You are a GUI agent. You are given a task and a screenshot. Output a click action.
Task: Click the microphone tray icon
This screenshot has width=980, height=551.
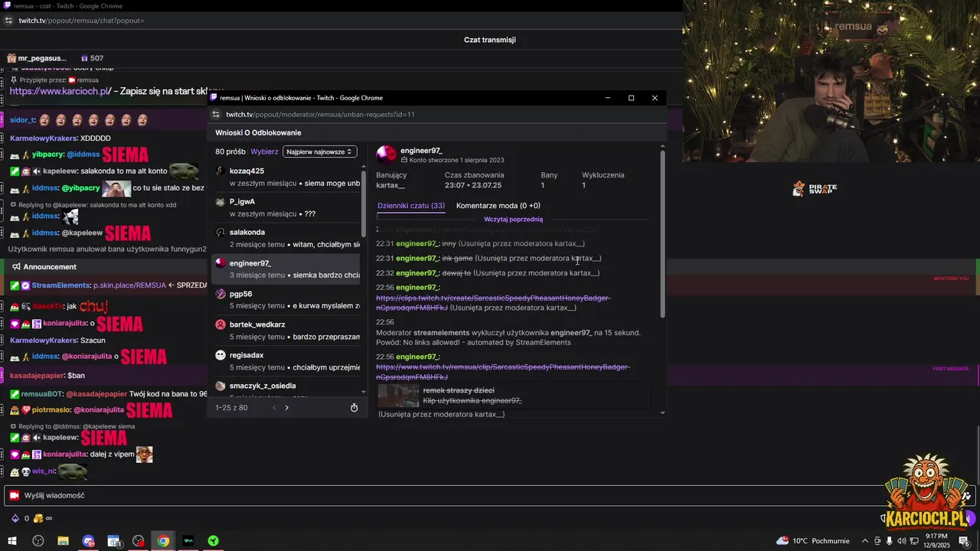890,541
